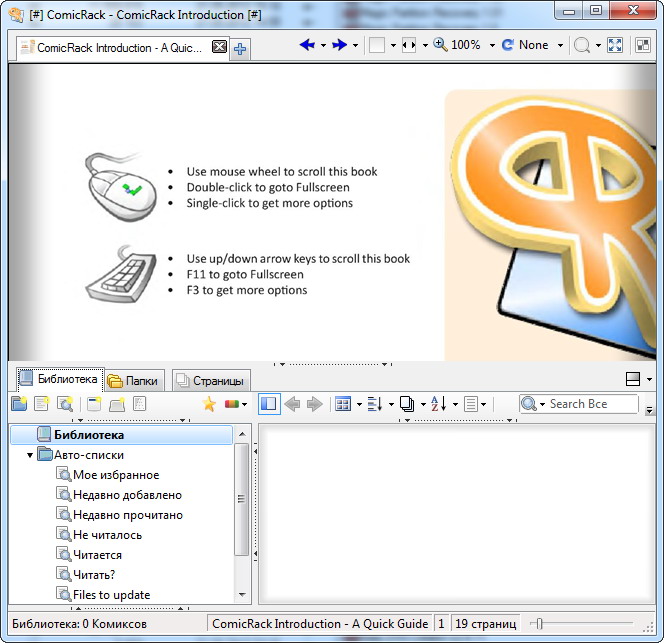Open the view mode dropdown arrow
This screenshot has width=664, height=643.
359,405
